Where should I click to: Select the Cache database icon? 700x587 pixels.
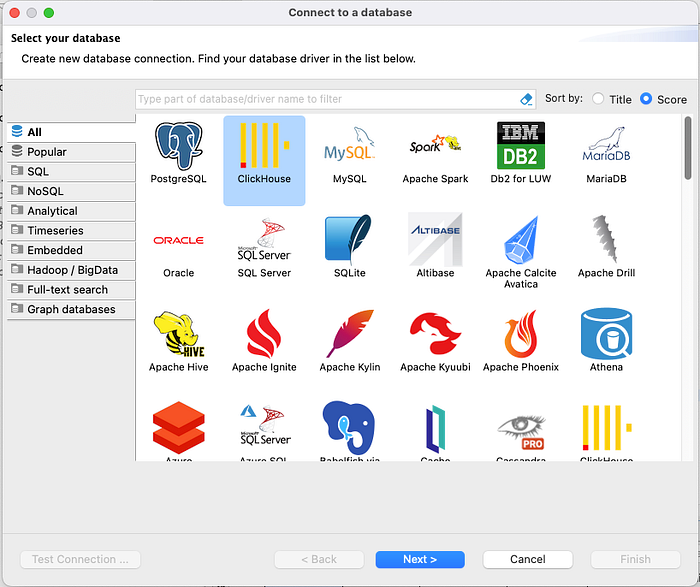coord(435,431)
